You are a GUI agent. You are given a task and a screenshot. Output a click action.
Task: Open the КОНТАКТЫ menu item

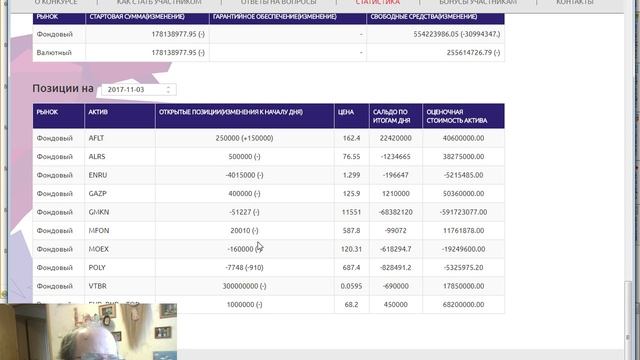coord(575,2)
